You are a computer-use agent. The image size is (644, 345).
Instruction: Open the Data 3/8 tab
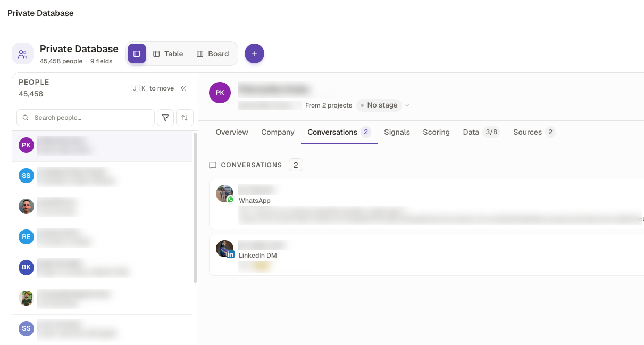tap(481, 132)
